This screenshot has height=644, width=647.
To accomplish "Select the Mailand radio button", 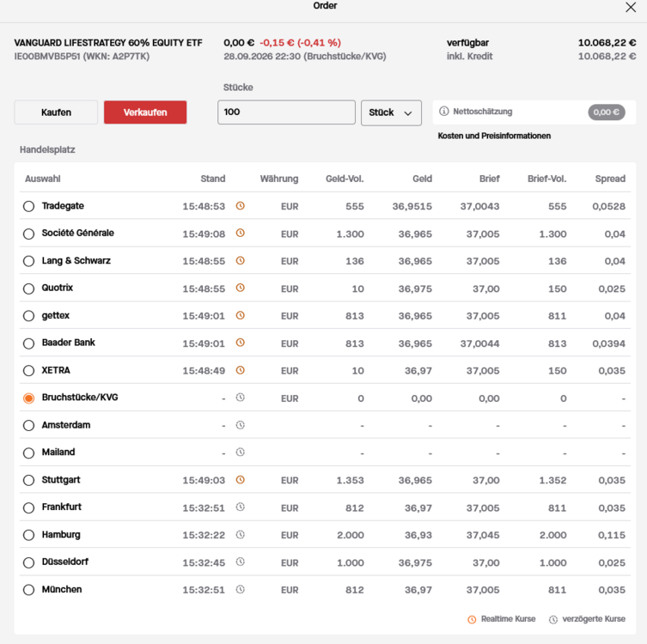I will point(28,453).
